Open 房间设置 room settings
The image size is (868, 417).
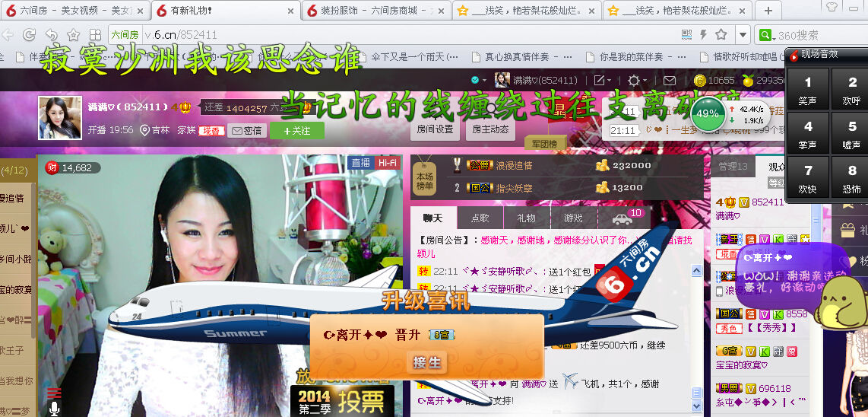(435, 129)
